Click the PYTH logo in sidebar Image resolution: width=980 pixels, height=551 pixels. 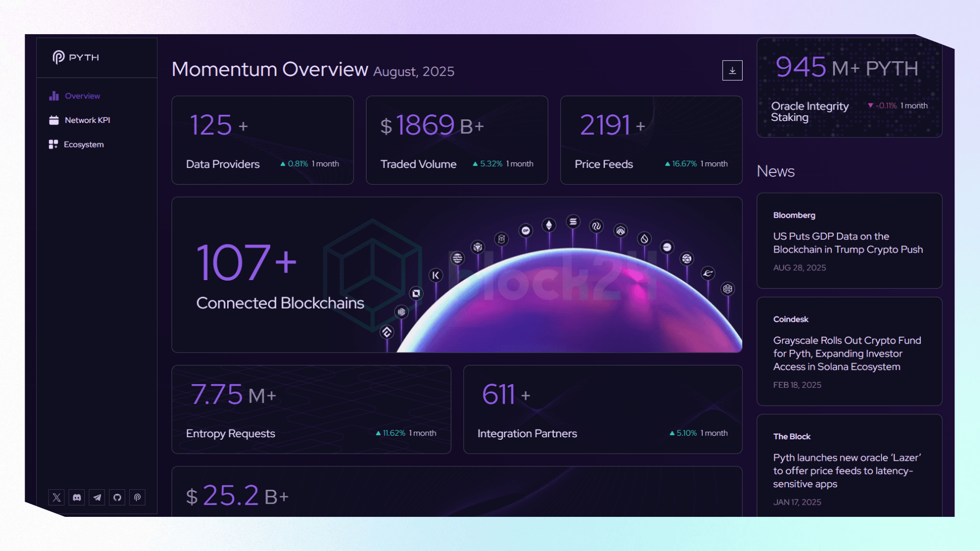pyautogui.click(x=76, y=57)
